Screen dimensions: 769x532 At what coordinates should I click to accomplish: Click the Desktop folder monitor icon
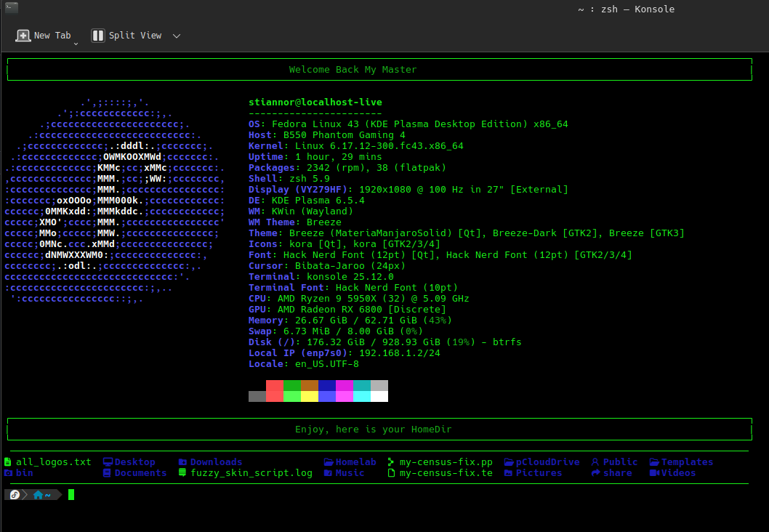(108, 462)
